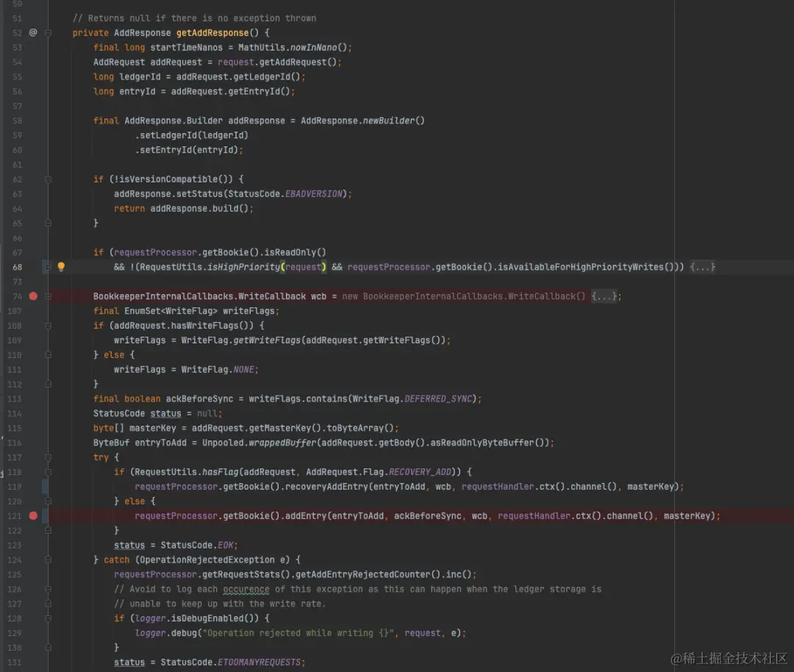This screenshot has width=794, height=672.
Task: Click .setEntryId(entryId) chained call
Action: [186, 150]
